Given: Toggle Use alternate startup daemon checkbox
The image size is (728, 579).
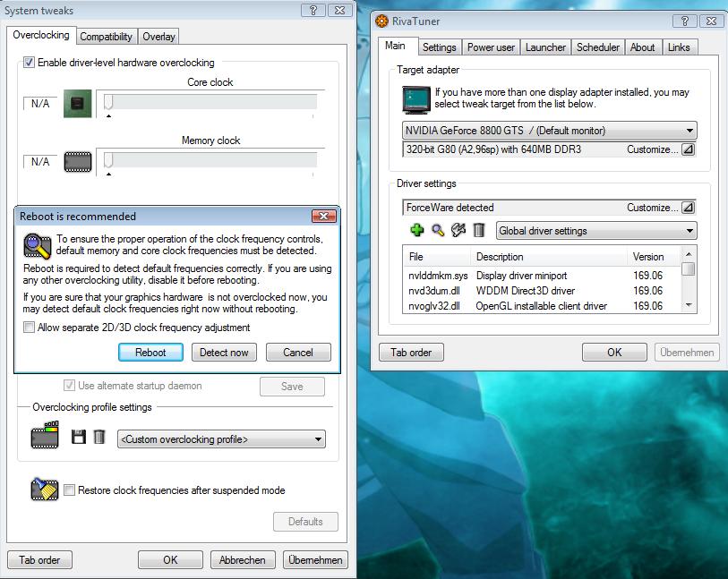Looking at the screenshot, I should coord(69,386).
